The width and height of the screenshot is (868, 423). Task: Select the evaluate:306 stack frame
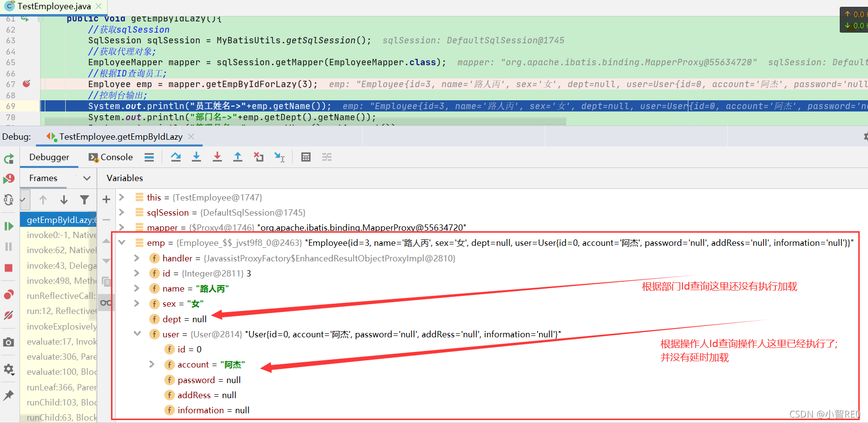tap(58, 357)
